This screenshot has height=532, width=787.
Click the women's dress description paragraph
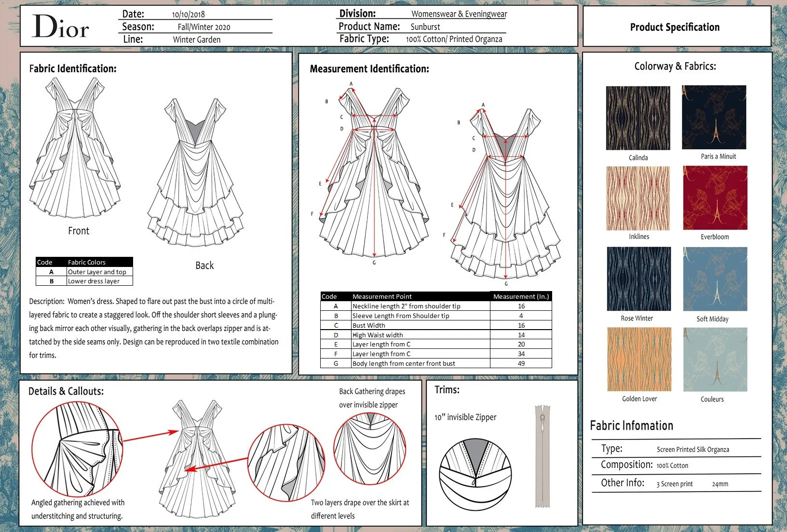click(153, 328)
